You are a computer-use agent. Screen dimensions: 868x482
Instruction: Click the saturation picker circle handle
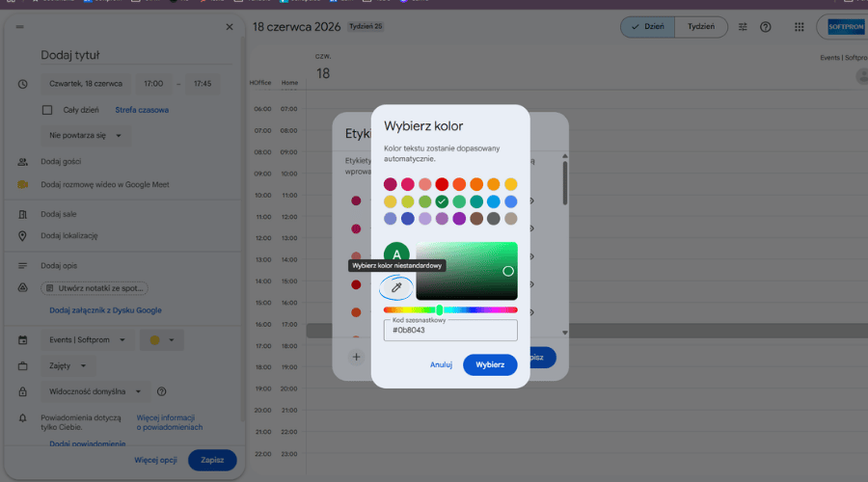(508, 271)
